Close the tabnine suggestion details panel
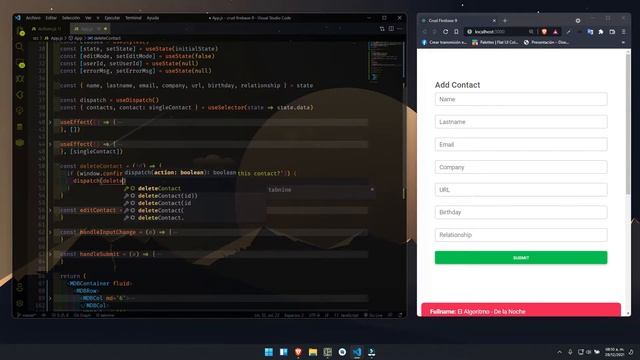This screenshot has width=640, height=360. (x=372, y=189)
